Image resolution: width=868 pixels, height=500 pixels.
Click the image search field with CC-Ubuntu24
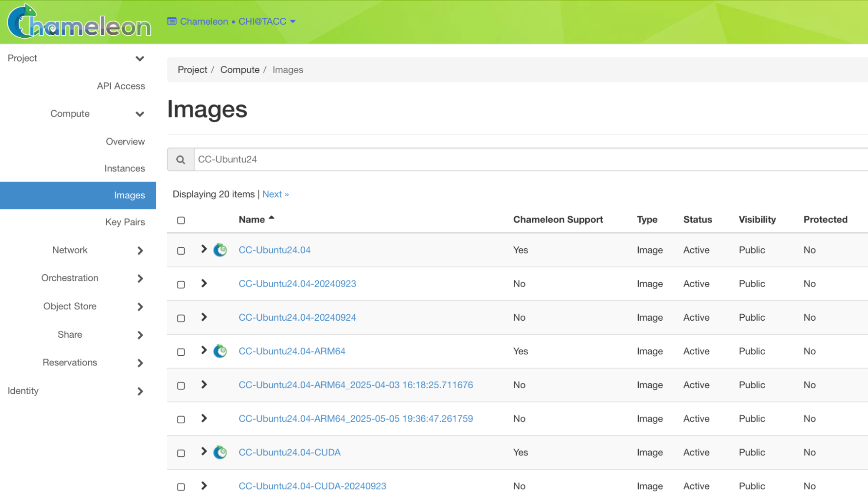pos(531,160)
